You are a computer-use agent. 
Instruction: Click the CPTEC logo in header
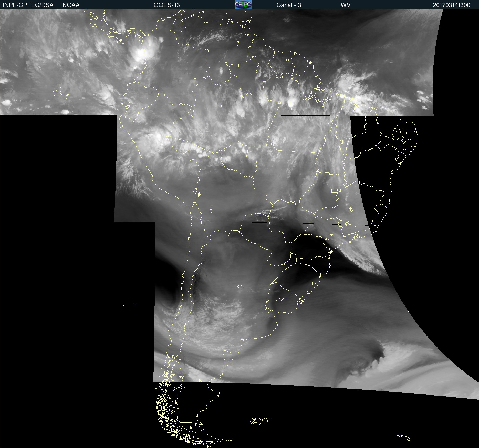(243, 5)
